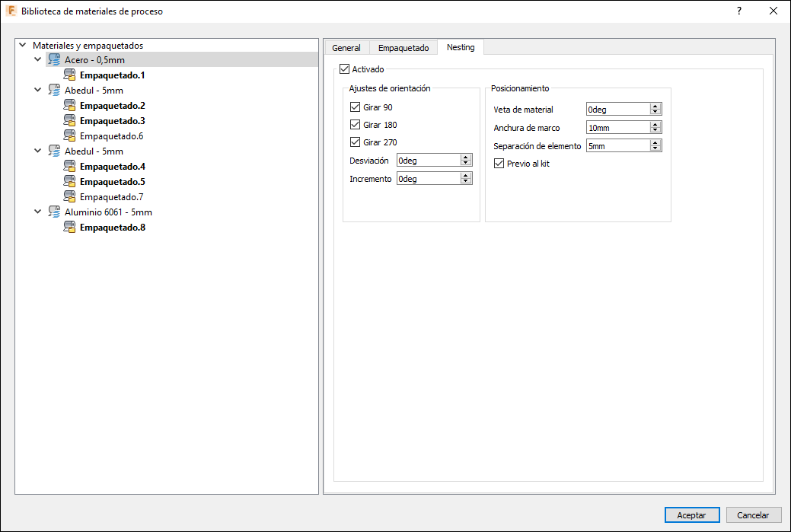Select the Aluminio 6061 - 5mm material row
Image resolution: width=791 pixels, height=532 pixels.
click(x=108, y=212)
